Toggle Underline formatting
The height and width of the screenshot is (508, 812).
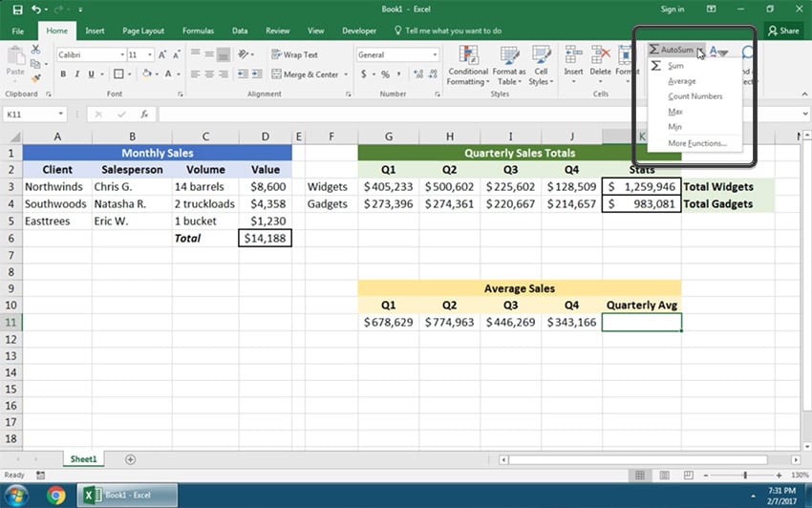pos(91,74)
